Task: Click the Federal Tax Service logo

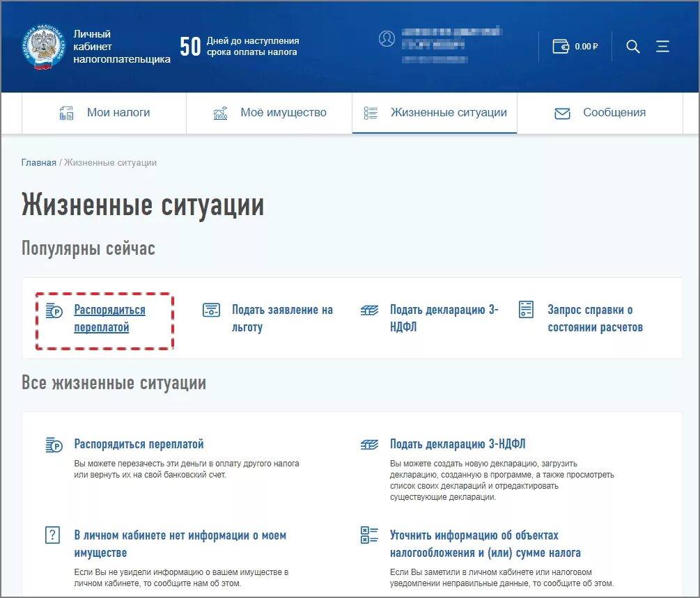Action: [43, 45]
